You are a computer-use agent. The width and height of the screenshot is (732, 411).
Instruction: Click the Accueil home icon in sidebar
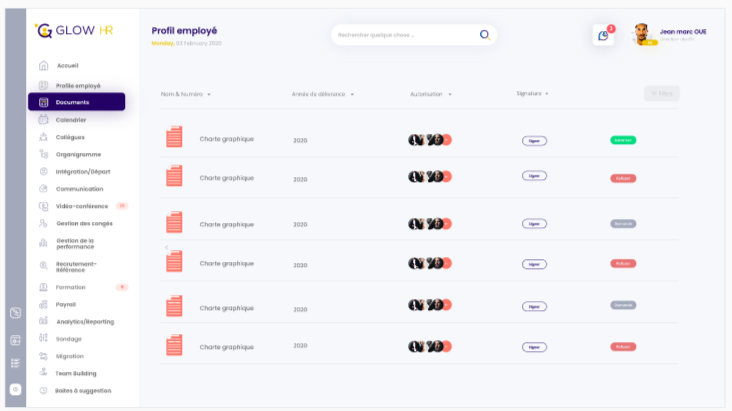coord(43,66)
